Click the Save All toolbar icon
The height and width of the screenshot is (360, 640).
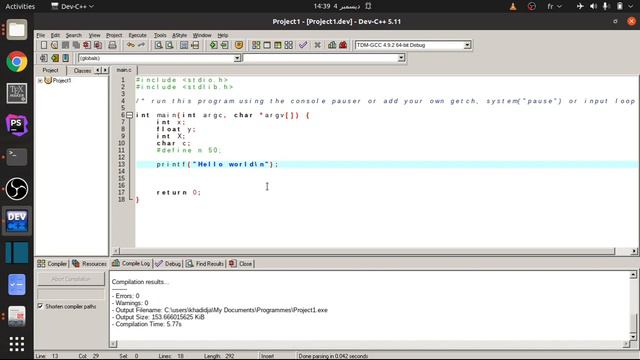tap(76, 45)
